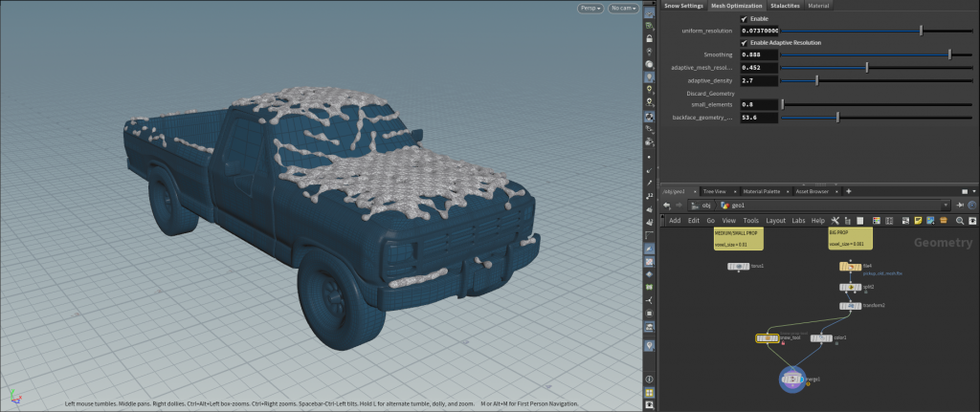Click the snow_tool node

pyautogui.click(x=767, y=338)
